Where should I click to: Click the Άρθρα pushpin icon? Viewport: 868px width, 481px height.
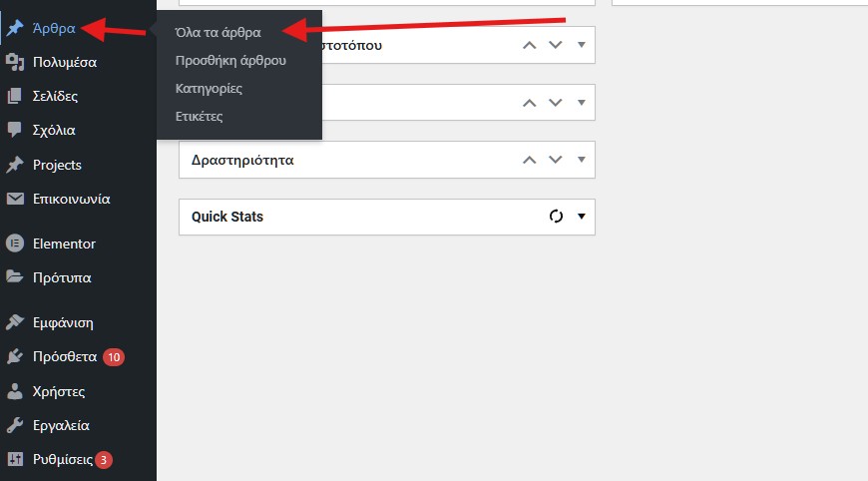(15, 28)
